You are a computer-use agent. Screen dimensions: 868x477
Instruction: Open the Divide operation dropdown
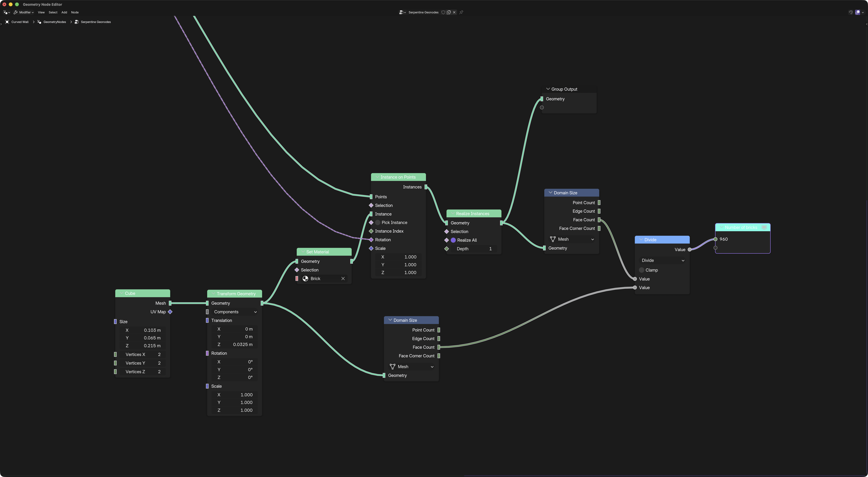pos(662,260)
